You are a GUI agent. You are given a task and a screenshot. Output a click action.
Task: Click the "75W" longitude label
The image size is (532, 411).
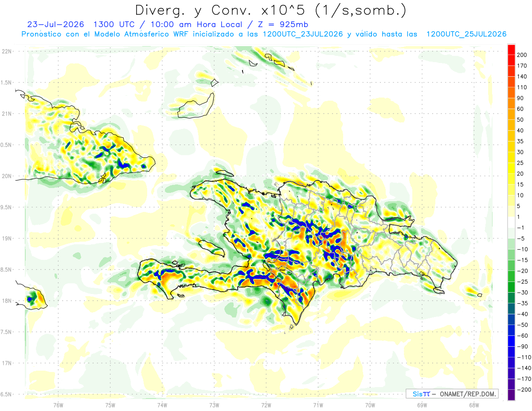tap(110, 405)
